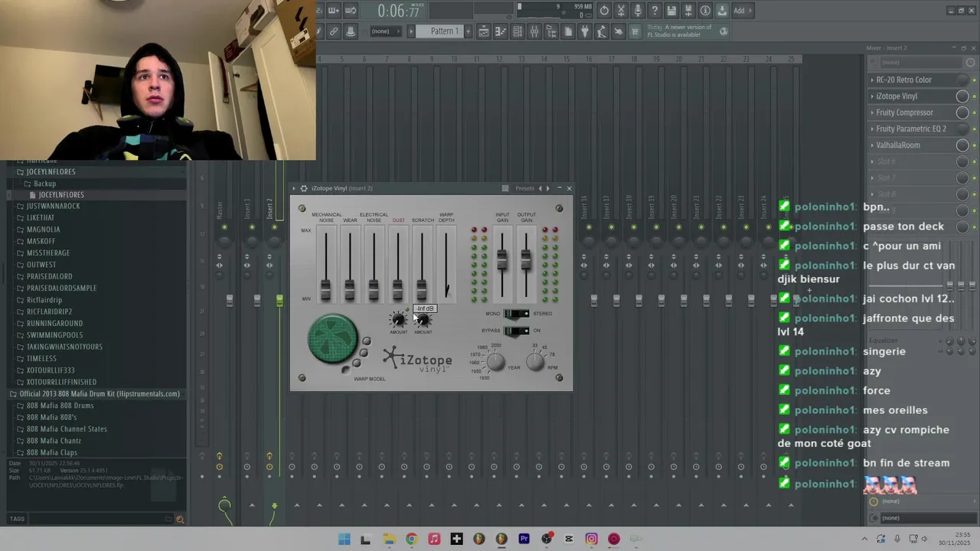980x551 pixels.
Task: Toggle Mono/Stereo switch in iZotope Vinyl
Action: click(x=516, y=314)
